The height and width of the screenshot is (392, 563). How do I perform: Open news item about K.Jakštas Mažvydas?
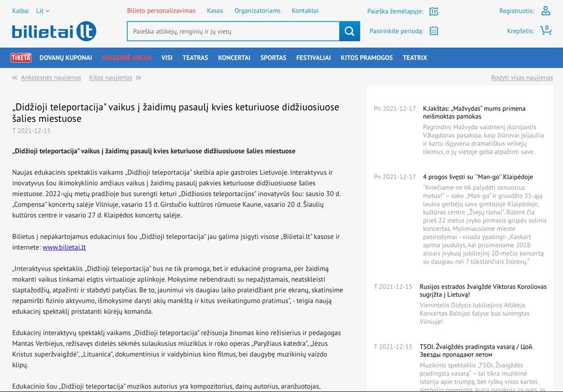pyautogui.click(x=474, y=113)
